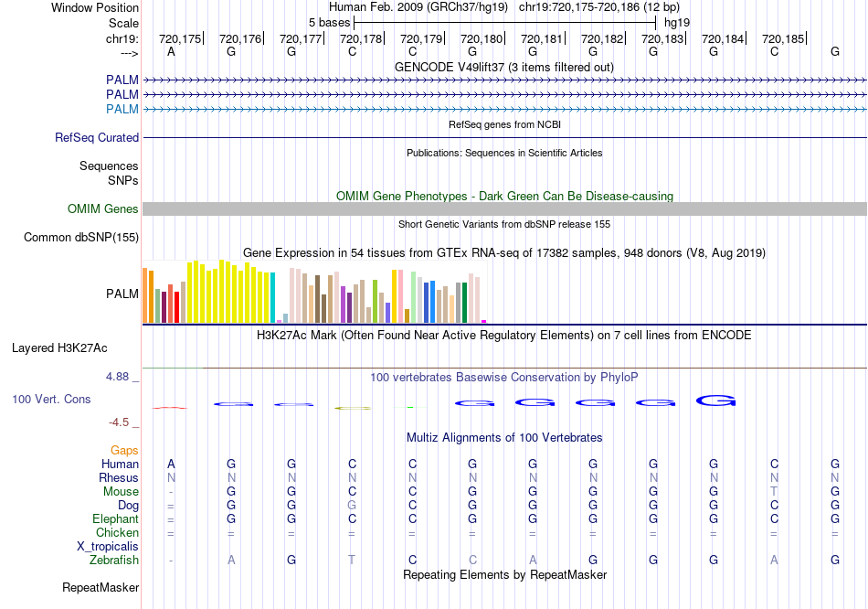Click the Window Position label
Image resolution: width=868 pixels, height=609 pixels.
coord(95,7)
